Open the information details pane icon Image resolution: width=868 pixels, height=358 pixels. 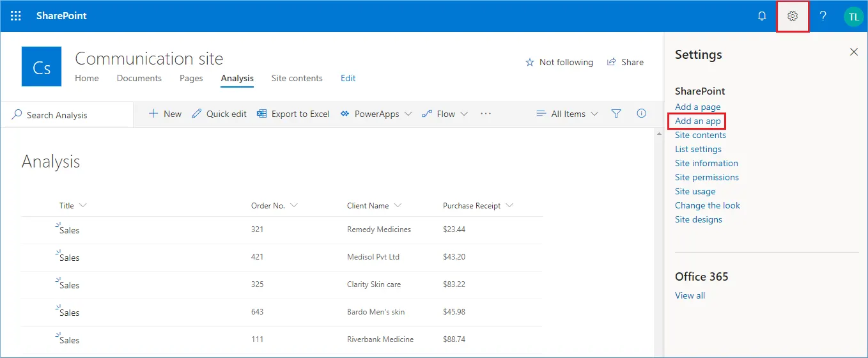point(642,113)
